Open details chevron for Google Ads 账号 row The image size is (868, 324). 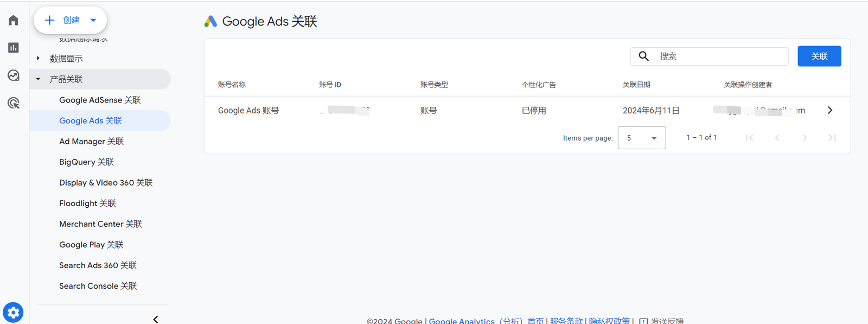point(830,110)
